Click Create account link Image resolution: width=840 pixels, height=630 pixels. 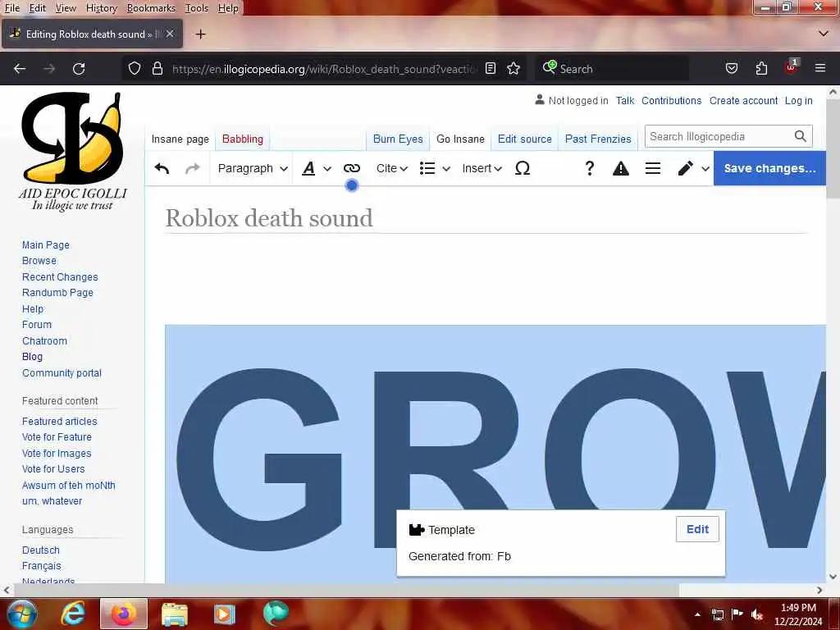(x=743, y=101)
